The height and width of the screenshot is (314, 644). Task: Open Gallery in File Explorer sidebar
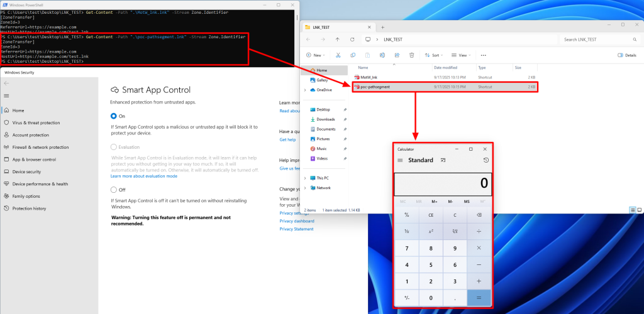[322, 80]
